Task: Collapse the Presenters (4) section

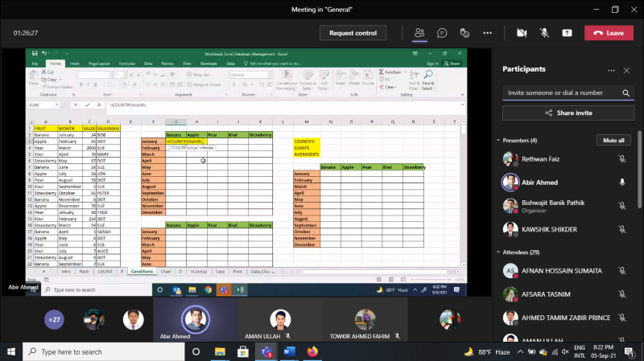Action: point(500,141)
